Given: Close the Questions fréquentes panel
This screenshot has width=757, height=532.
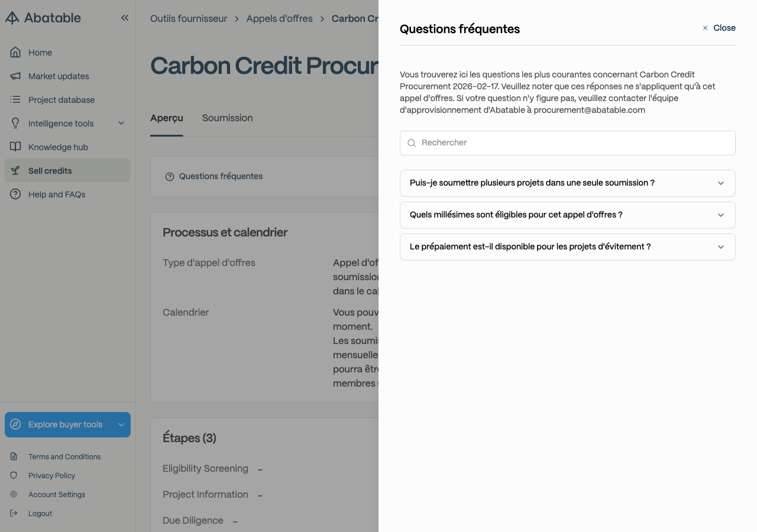Looking at the screenshot, I should tap(719, 28).
